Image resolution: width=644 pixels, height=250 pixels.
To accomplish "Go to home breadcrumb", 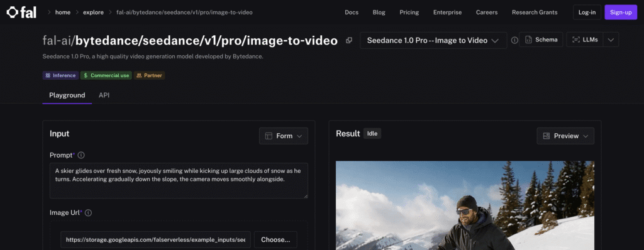I will point(63,13).
